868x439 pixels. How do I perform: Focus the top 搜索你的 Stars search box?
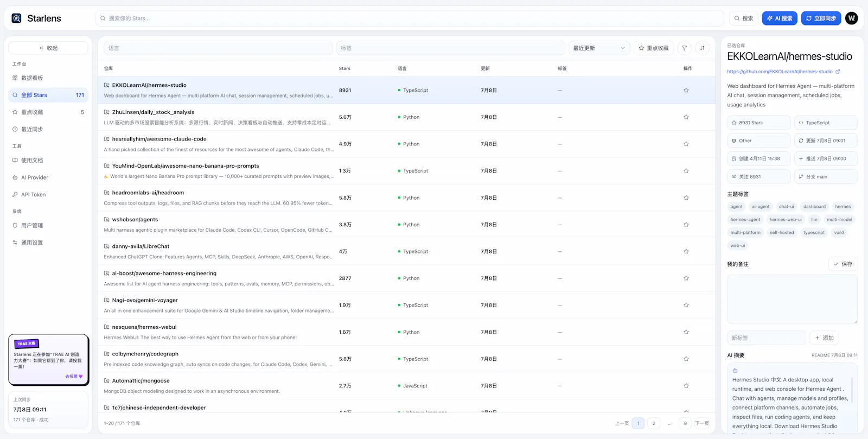[x=410, y=18]
